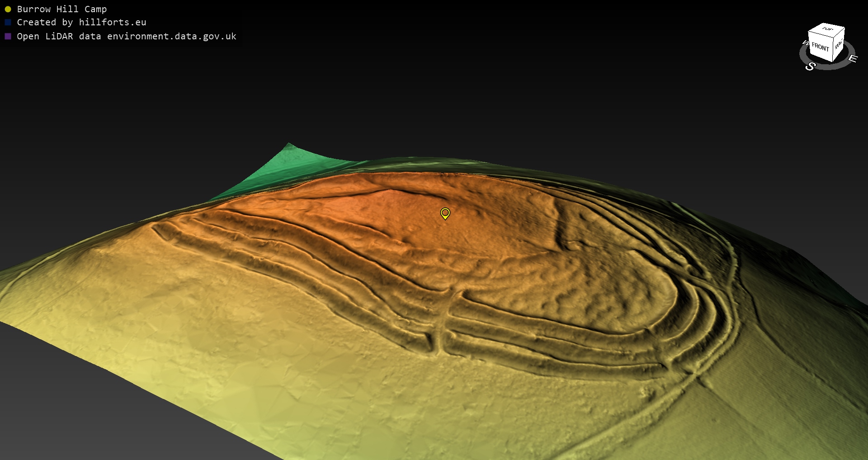This screenshot has width=868, height=460.
Task: Click the yellow Burrow Hill Camp legend dot
Action: click(x=8, y=9)
